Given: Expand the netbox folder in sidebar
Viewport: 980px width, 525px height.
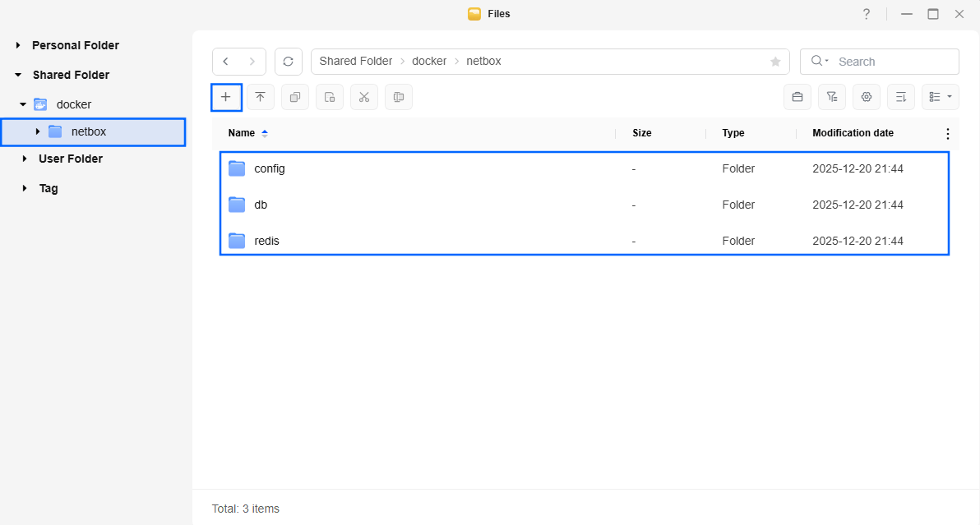Looking at the screenshot, I should pyautogui.click(x=37, y=131).
